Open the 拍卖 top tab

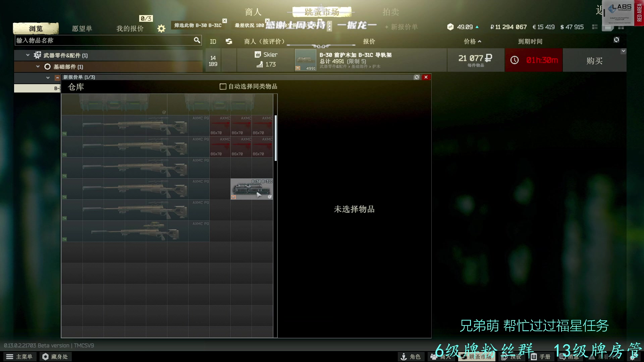pos(391,12)
